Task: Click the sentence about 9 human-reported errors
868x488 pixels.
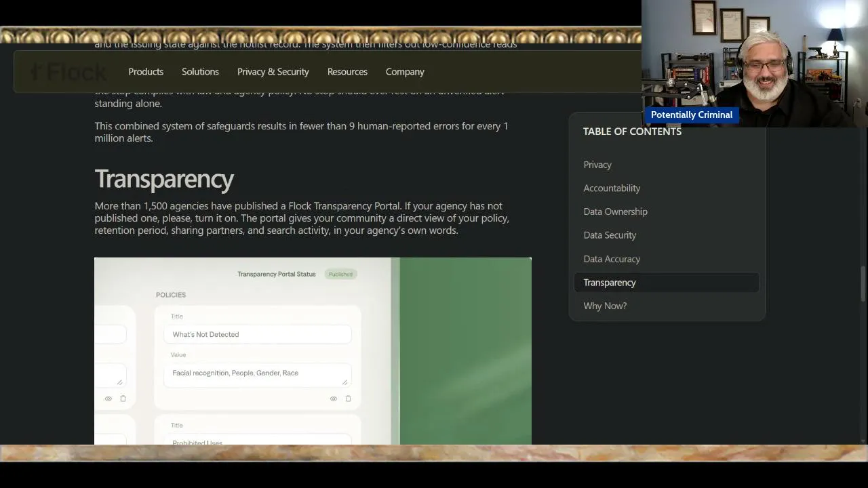Action: [x=301, y=132]
